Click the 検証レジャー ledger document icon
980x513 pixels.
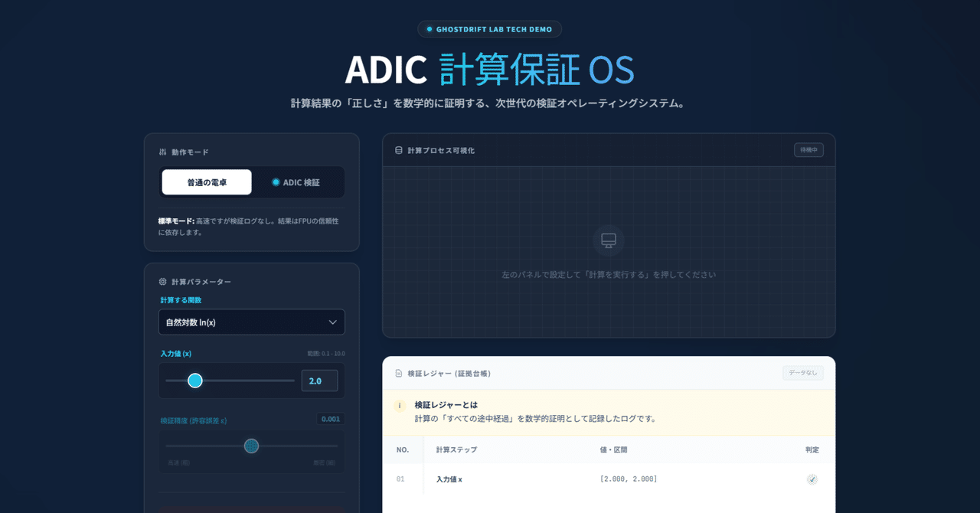(x=400, y=373)
